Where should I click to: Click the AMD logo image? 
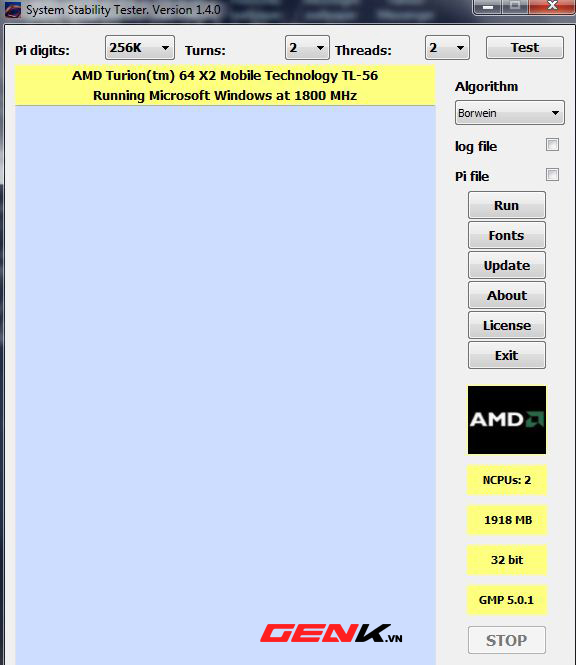click(507, 420)
